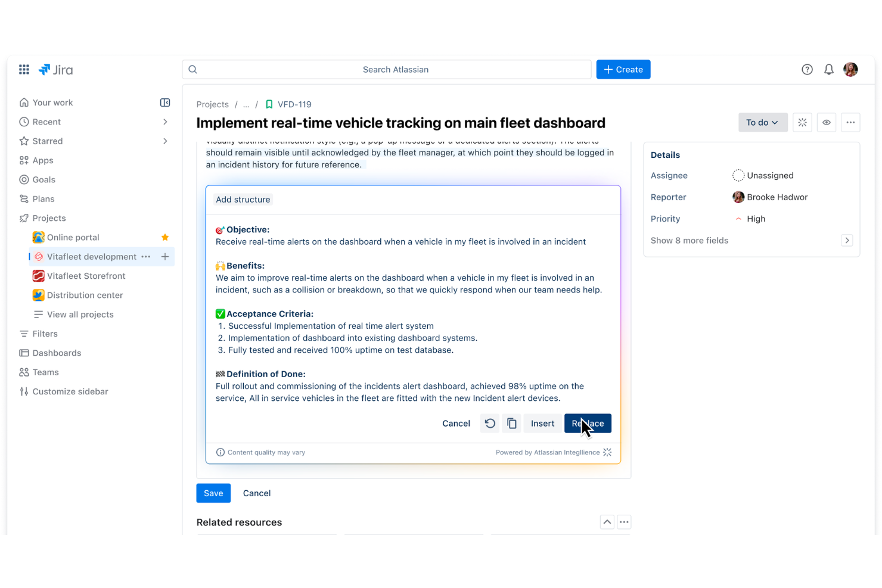
Task: Click the Distribution center project icon
Action: click(x=39, y=295)
